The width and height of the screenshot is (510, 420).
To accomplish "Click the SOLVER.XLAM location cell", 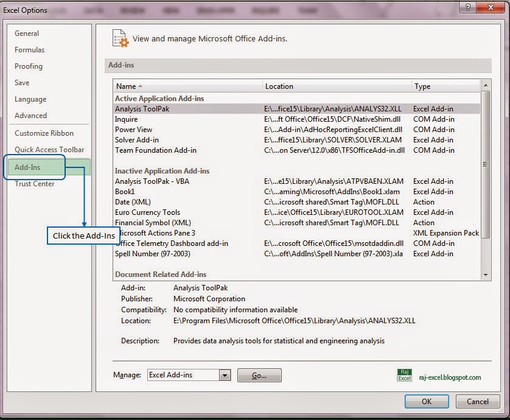I will 333,140.
